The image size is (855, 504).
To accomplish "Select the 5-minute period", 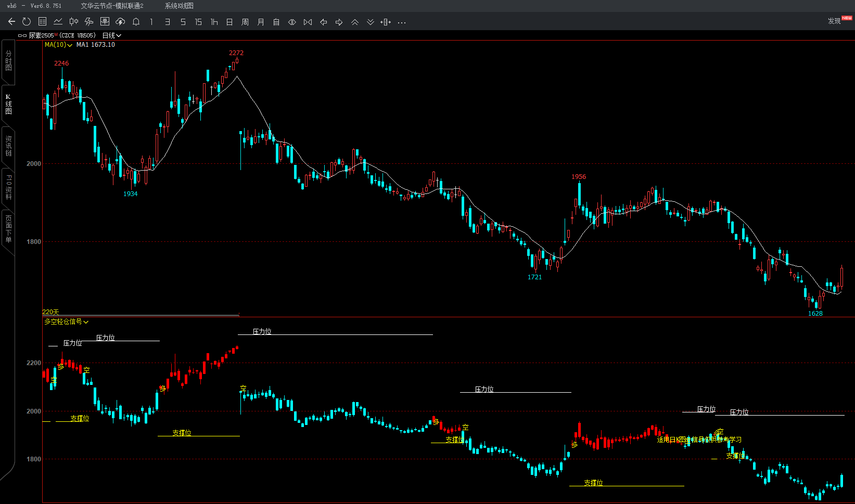I will click(x=183, y=22).
